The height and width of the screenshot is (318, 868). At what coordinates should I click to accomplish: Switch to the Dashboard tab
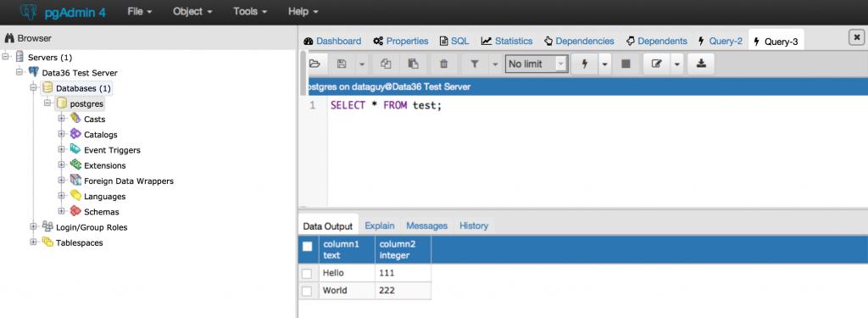(332, 41)
